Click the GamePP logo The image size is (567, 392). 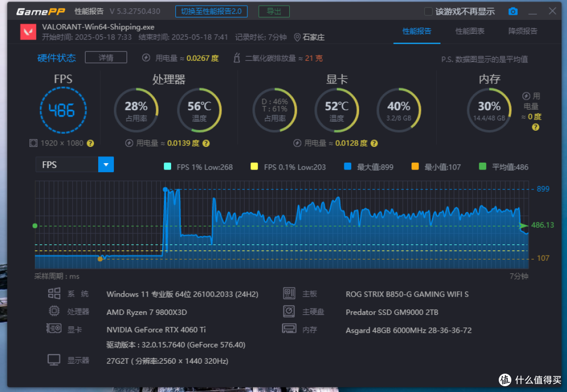(40, 12)
